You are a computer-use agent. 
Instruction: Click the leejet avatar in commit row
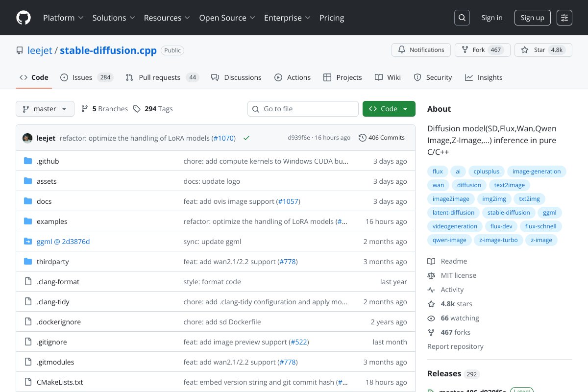point(27,138)
